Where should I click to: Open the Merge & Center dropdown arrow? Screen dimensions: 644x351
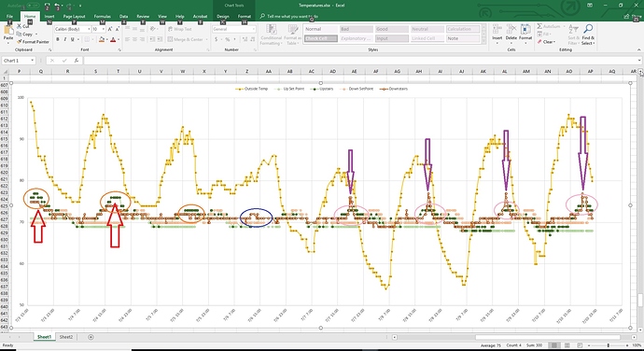[x=206, y=39]
